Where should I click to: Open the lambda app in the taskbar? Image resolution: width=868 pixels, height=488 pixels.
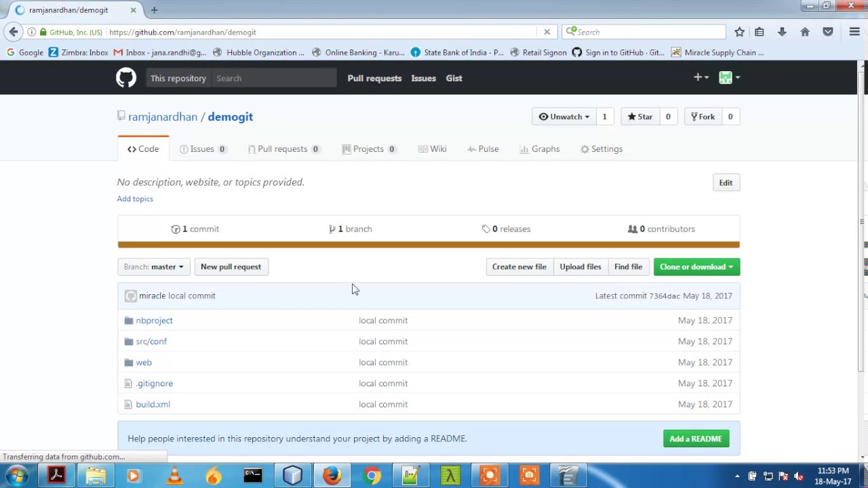(450, 476)
